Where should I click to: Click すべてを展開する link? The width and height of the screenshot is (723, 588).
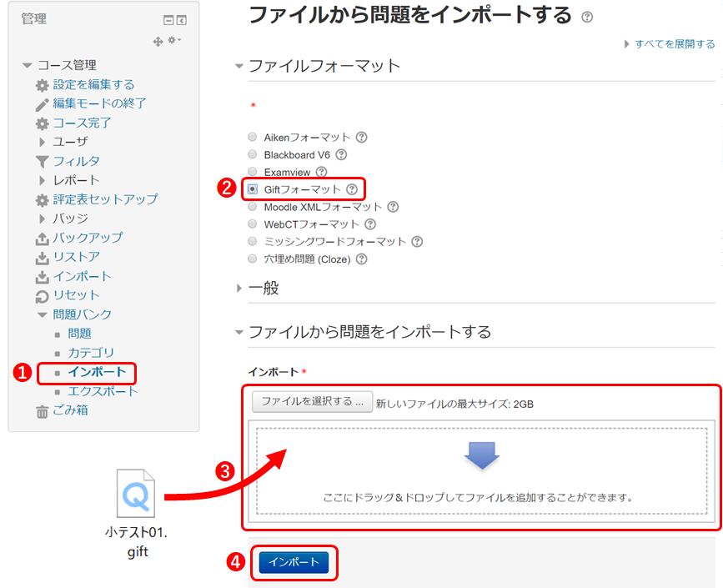[674, 44]
